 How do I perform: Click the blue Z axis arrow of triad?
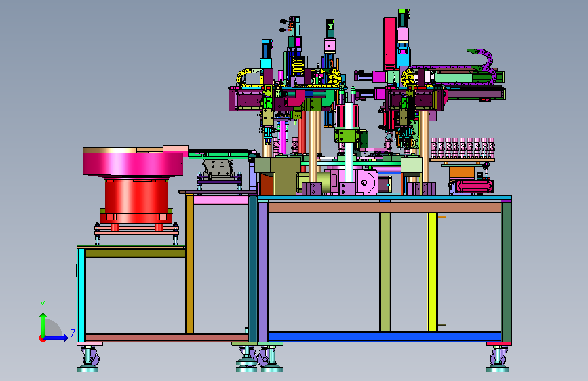pos(56,338)
